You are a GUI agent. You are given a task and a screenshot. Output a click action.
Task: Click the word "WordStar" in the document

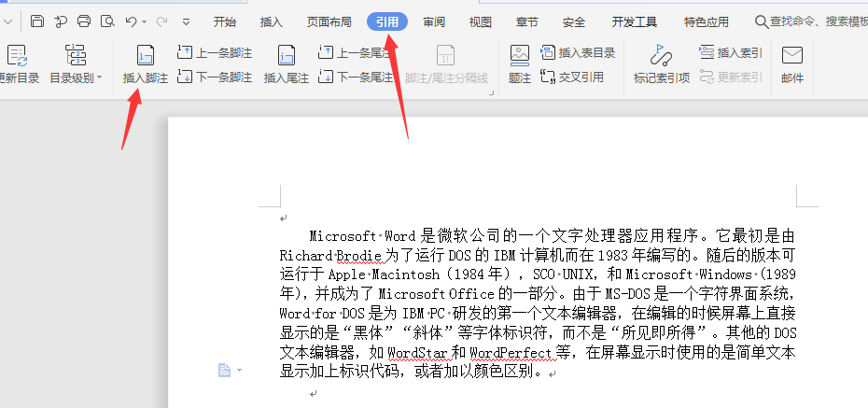417,353
